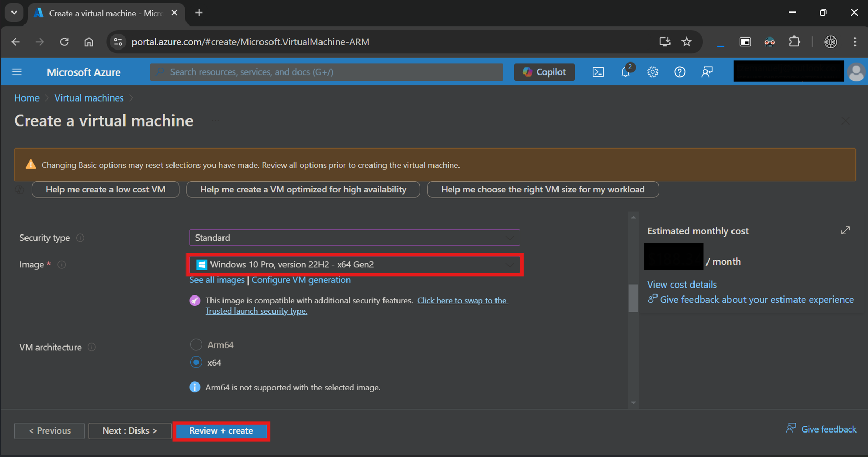Click the Review + create button
Image resolution: width=868 pixels, height=457 pixels.
click(x=221, y=431)
